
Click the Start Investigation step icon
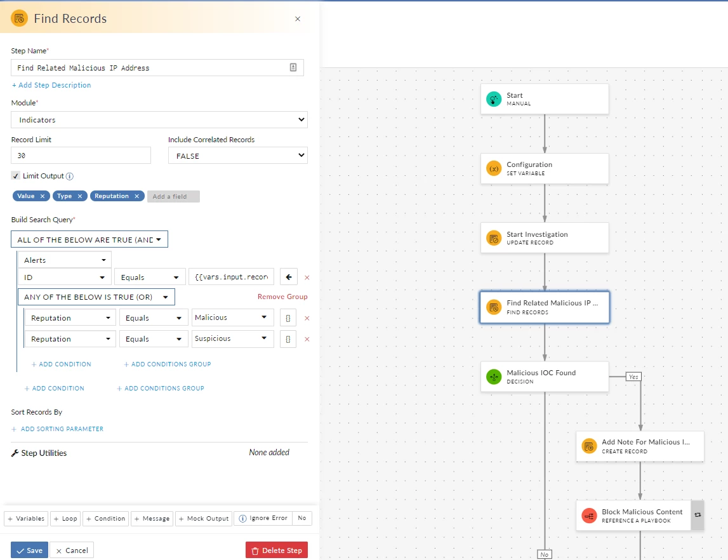pyautogui.click(x=494, y=238)
